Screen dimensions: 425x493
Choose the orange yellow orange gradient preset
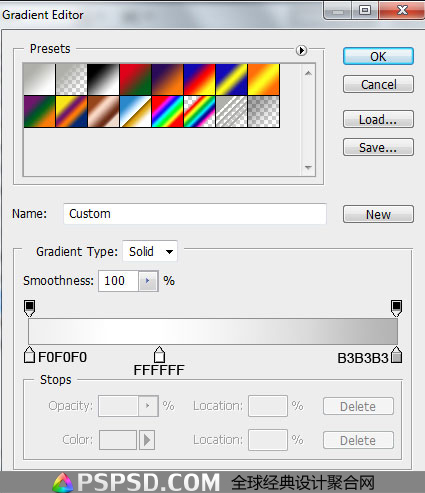click(x=263, y=79)
